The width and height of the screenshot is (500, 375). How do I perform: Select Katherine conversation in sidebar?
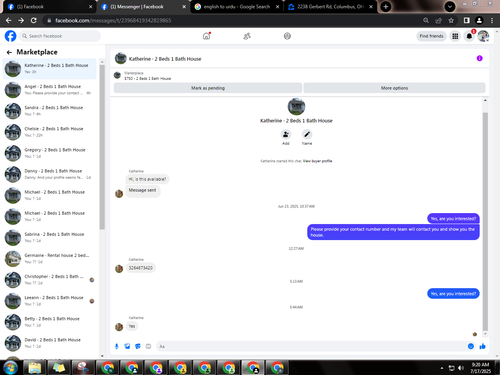49,69
